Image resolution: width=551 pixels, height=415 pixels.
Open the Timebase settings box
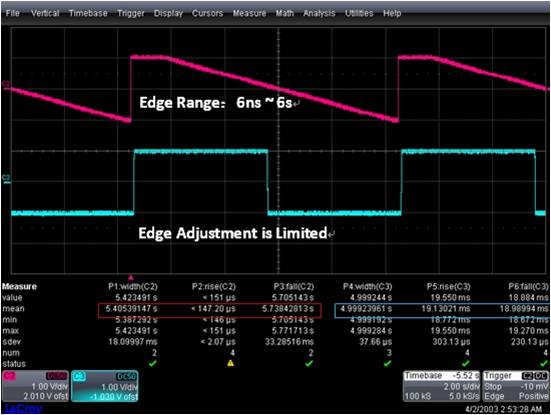tap(442, 386)
